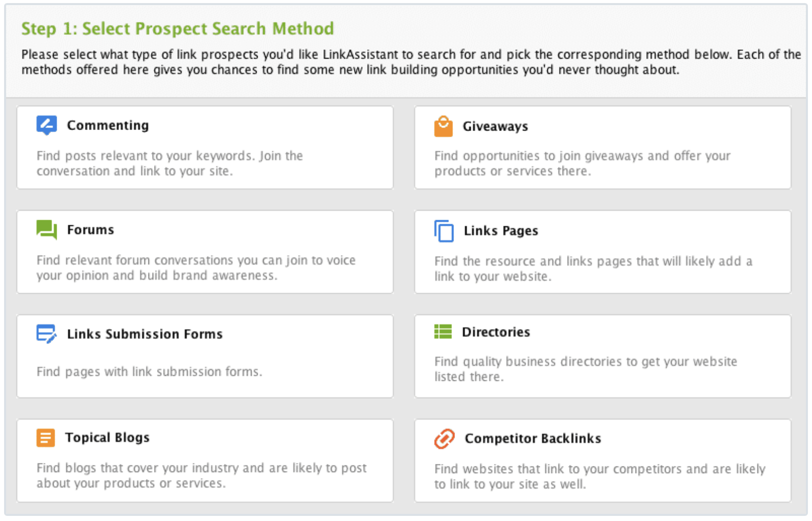
Task: Click the orange Topical Blogs document icon
Action: [45, 437]
